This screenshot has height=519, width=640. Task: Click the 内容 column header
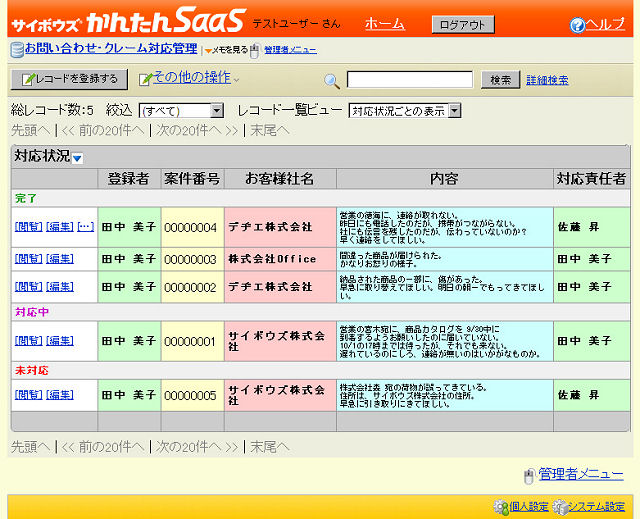click(444, 179)
